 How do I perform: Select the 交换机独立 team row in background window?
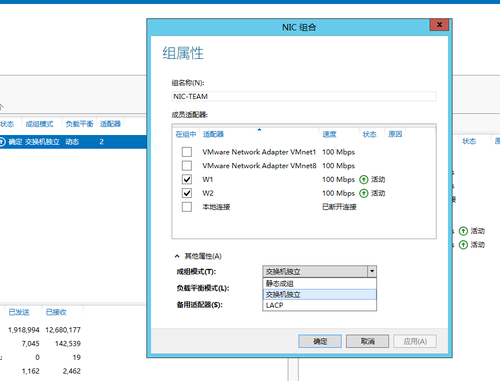tap(73, 142)
